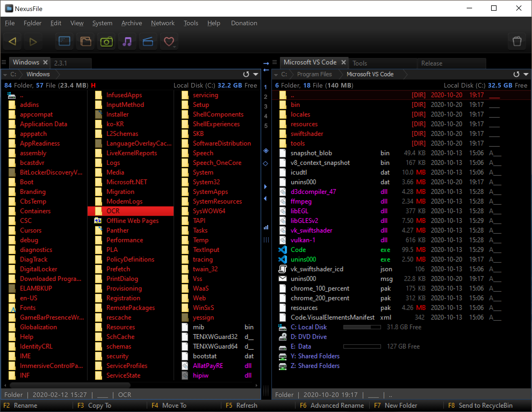Expand the C: drive dropdown in right path

pyautogui.click(x=276, y=75)
